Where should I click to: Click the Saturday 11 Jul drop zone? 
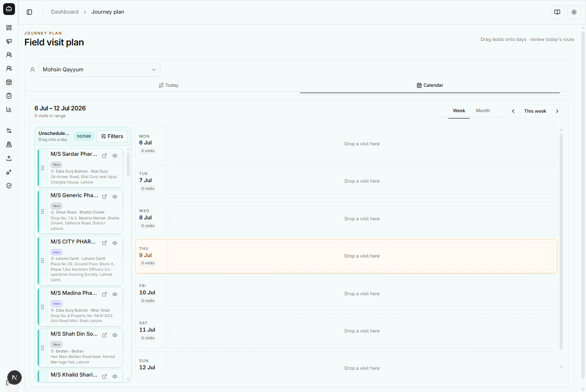coord(362,331)
